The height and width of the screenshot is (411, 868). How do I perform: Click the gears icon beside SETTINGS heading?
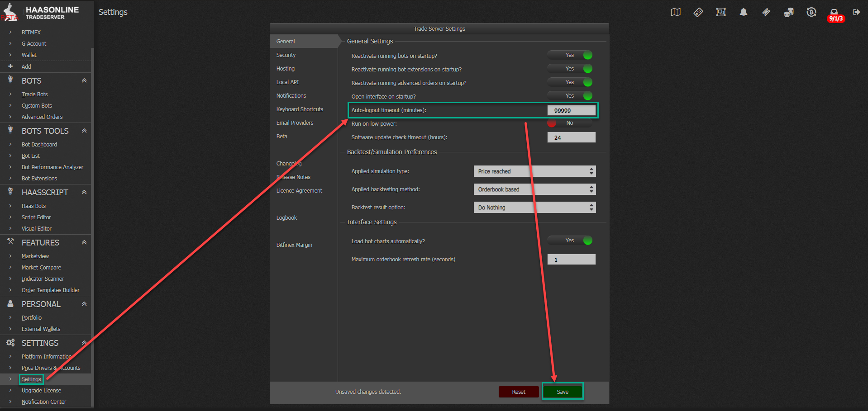(x=10, y=342)
